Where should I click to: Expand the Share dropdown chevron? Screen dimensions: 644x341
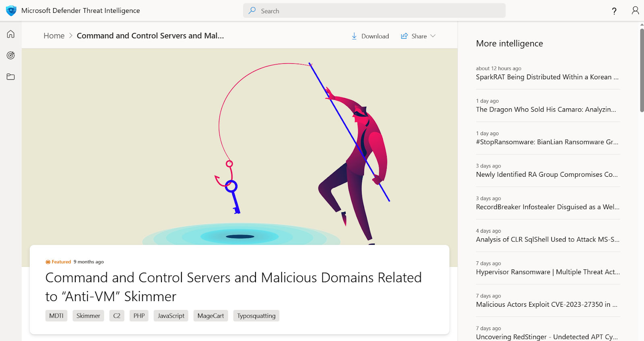pos(433,36)
